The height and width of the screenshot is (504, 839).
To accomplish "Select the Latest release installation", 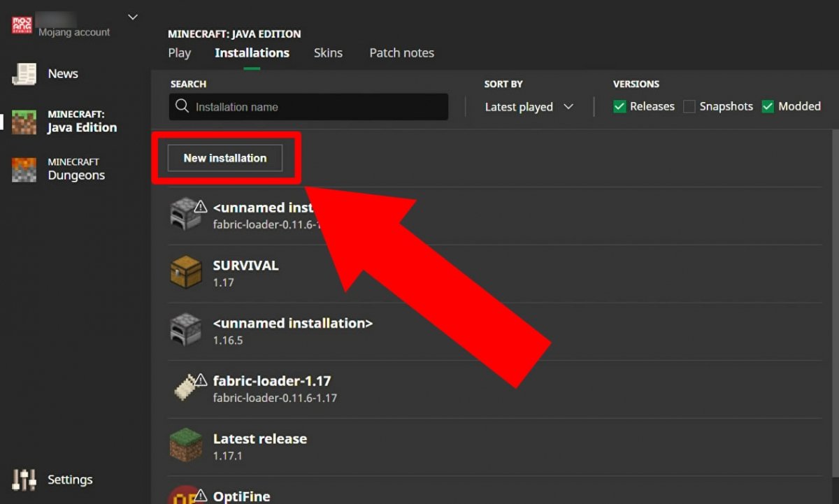I will [496, 447].
